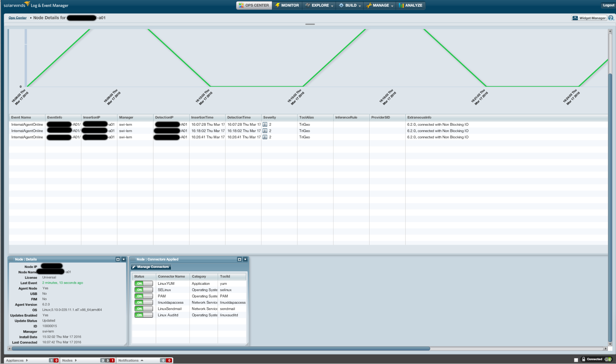This screenshot has width=616, height=364.
Task: Click the white square icon in status bar
Action: (x=576, y=360)
